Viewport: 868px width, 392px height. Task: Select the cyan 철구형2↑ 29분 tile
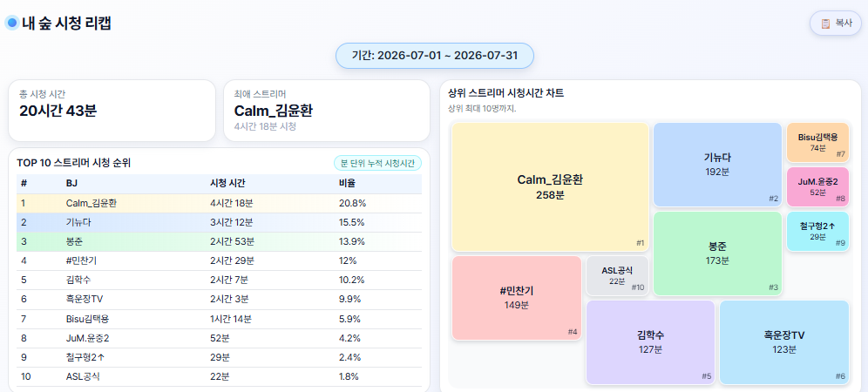(817, 232)
